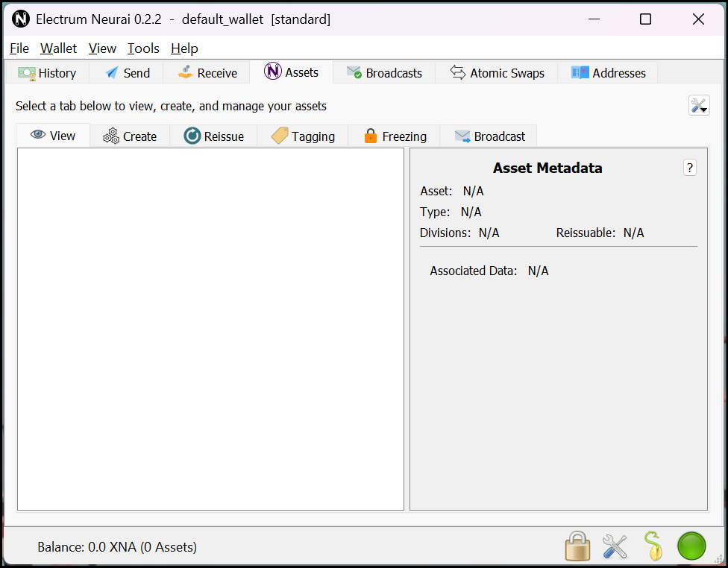Open the tools dropdown at top right
The height and width of the screenshot is (568, 728).
699,106
